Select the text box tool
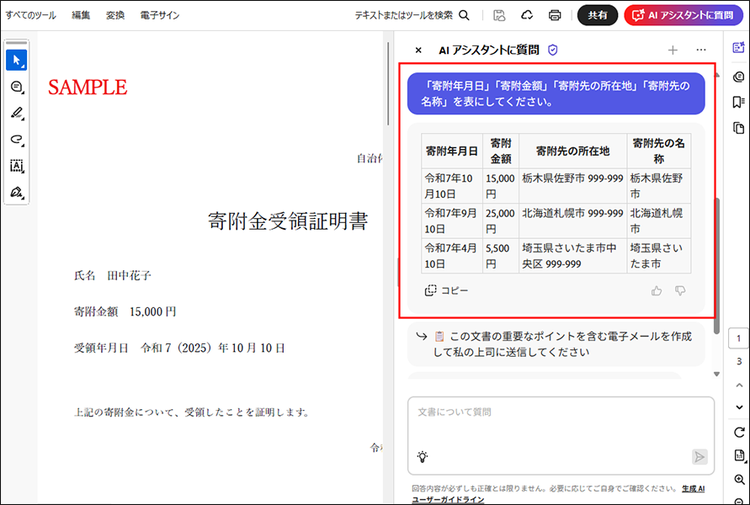The width and height of the screenshot is (750, 505). (16, 166)
